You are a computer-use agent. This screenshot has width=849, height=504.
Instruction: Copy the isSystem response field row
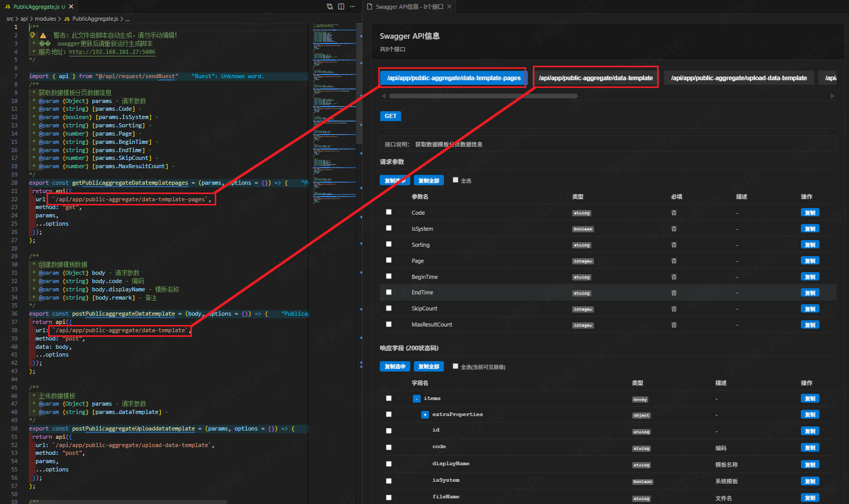(x=810, y=481)
